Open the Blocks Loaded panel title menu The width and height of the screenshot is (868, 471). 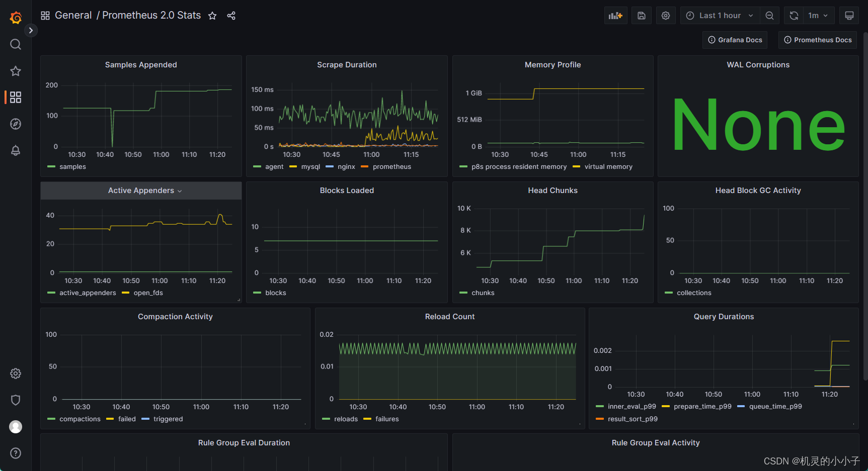347,191
